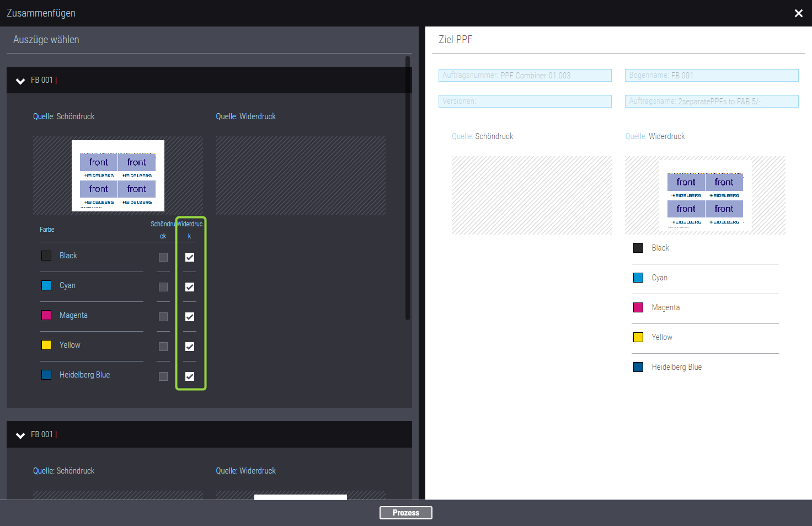Click the Cyan swatch in Ziel-PPF list
Screen dimensions: 812x526
click(x=638, y=278)
